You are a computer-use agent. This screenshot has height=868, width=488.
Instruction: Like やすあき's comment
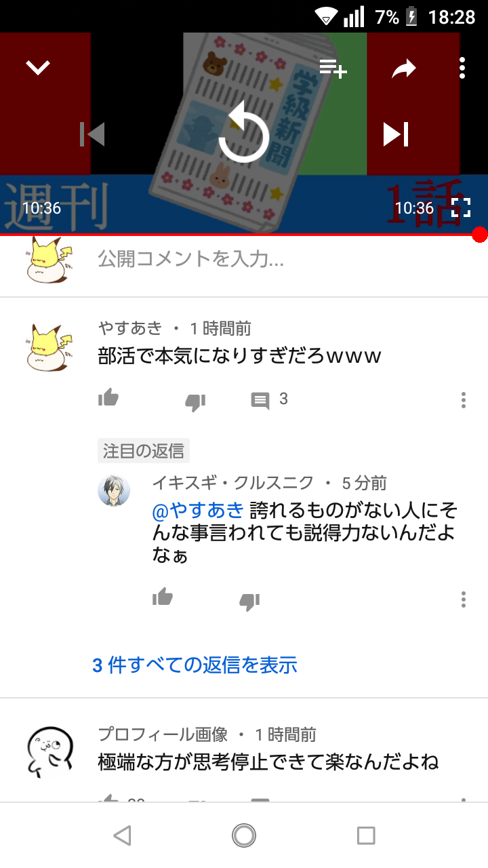(108, 398)
